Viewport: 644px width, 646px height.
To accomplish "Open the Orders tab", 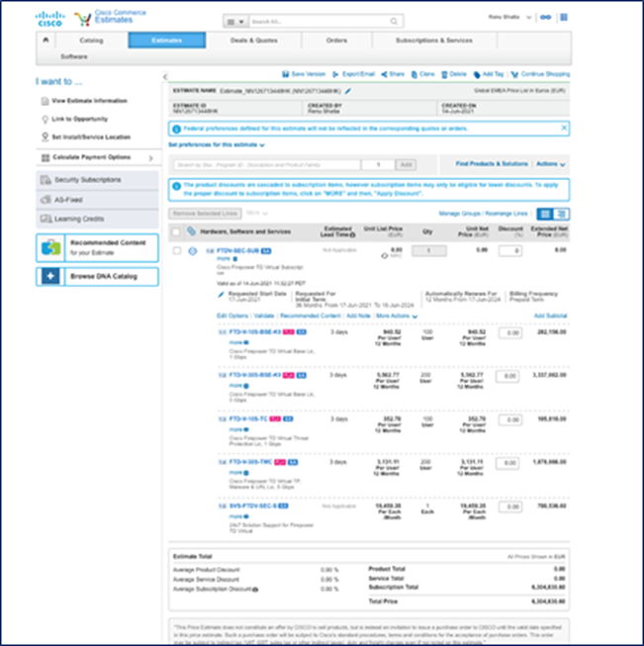I will coord(336,41).
